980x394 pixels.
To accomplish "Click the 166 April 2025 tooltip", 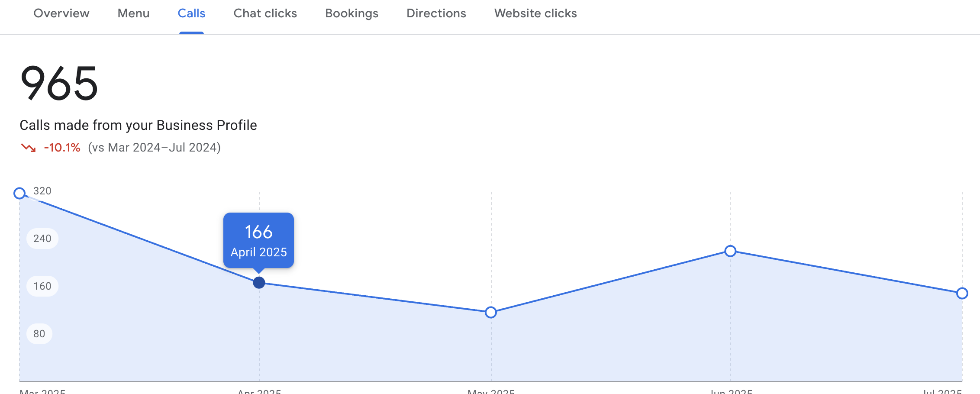I will coord(258,240).
